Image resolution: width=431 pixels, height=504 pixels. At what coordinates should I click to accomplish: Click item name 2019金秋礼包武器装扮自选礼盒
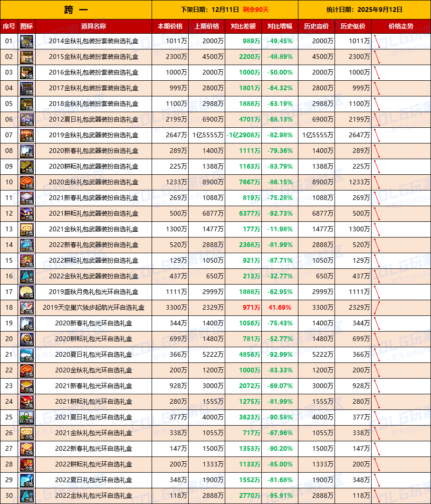(x=94, y=135)
